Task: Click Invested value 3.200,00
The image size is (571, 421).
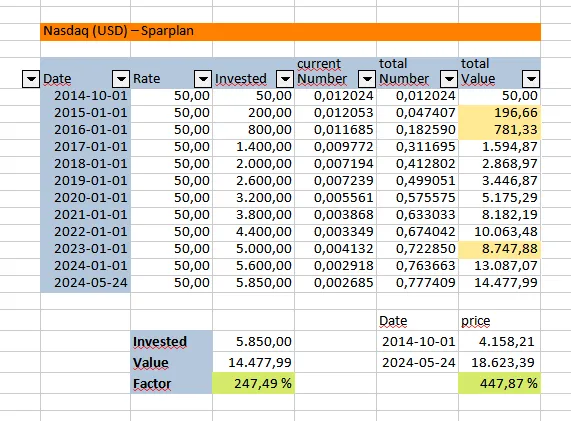Action: click(x=253, y=198)
